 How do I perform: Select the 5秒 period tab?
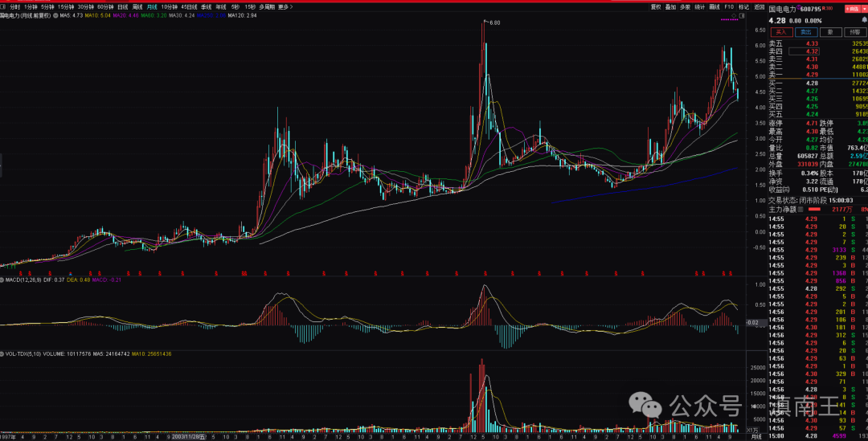coord(235,7)
